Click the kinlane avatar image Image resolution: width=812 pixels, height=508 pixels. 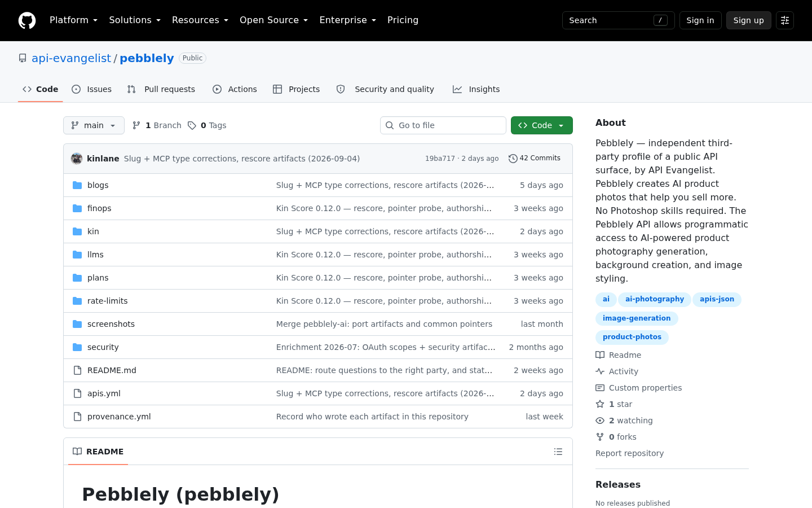point(77,159)
